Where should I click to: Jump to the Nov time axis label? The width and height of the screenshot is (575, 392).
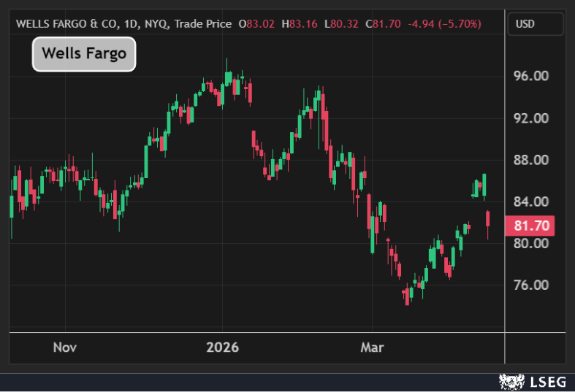point(65,347)
